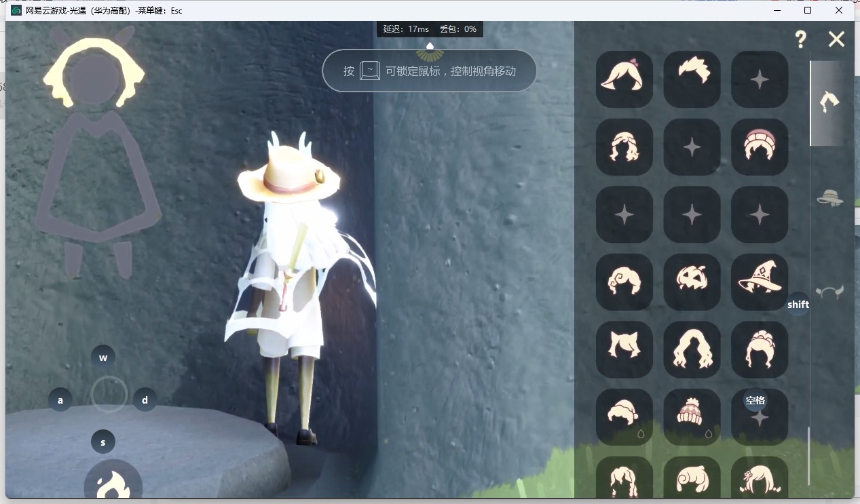The width and height of the screenshot is (860, 504).
Task: Click the mouse lock hint banner
Action: pyautogui.click(x=430, y=71)
